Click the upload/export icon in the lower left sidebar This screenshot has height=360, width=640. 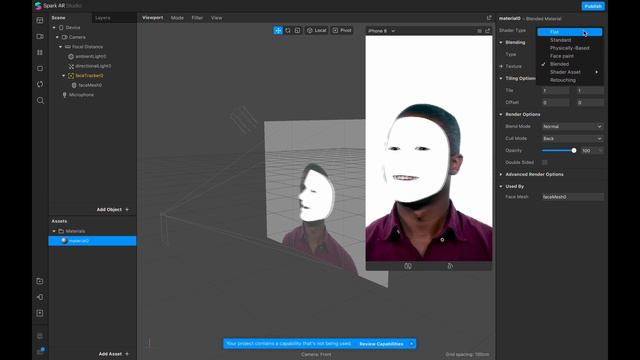point(40,313)
